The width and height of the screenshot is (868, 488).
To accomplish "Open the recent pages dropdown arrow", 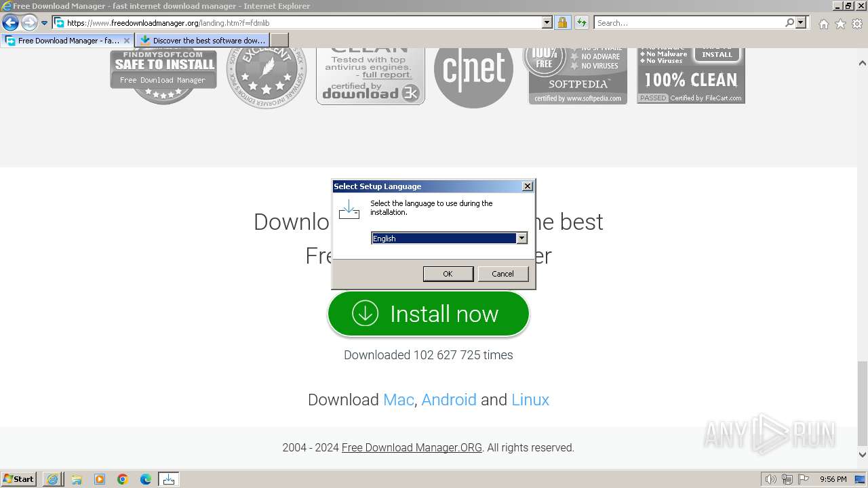I will 45,23.
